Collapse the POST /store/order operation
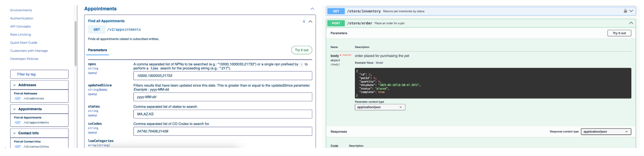 [631, 23]
